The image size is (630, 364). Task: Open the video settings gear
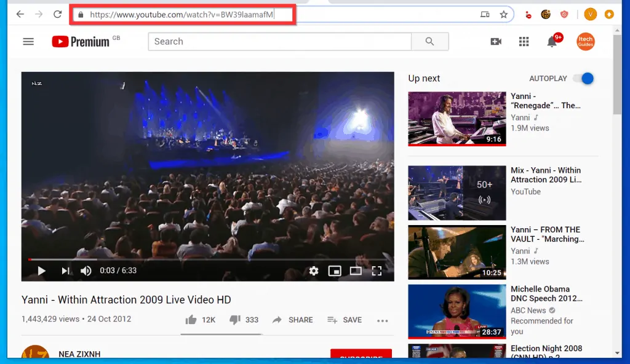point(314,271)
